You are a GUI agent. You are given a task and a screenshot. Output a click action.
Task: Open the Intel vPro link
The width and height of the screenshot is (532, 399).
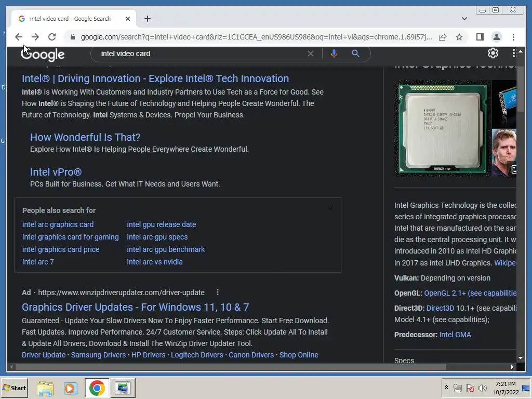point(56,172)
